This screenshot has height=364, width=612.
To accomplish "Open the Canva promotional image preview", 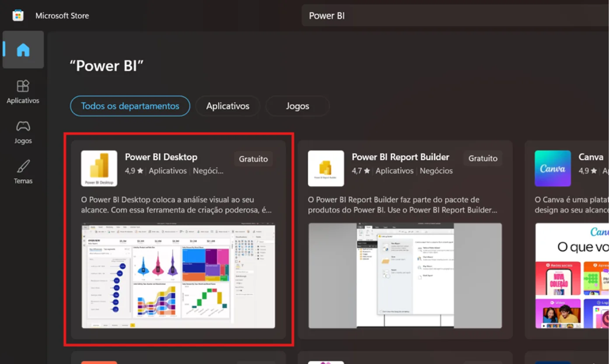I will tap(572, 276).
